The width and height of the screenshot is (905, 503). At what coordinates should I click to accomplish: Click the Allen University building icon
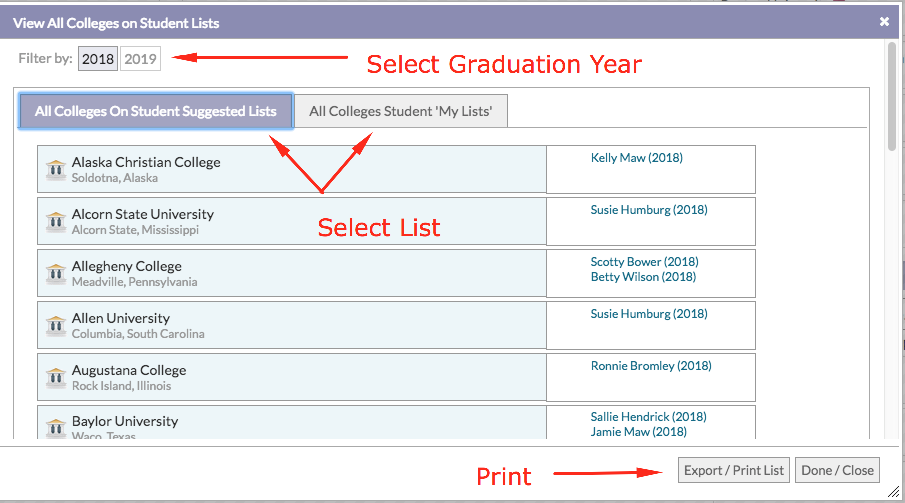[56, 326]
